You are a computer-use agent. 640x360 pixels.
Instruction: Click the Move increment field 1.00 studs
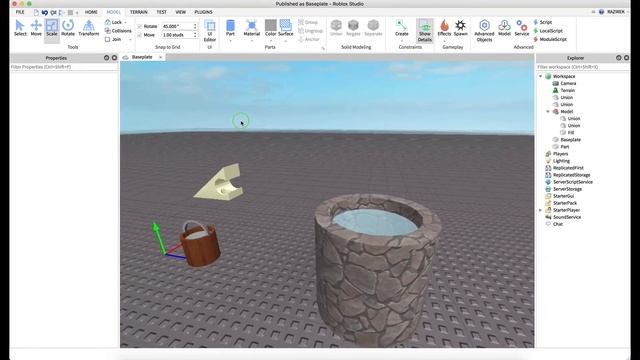click(177, 35)
